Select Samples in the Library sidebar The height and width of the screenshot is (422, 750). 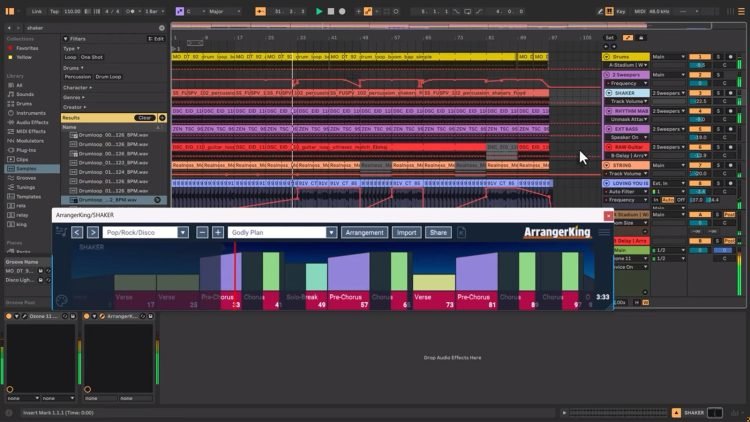(x=27, y=167)
